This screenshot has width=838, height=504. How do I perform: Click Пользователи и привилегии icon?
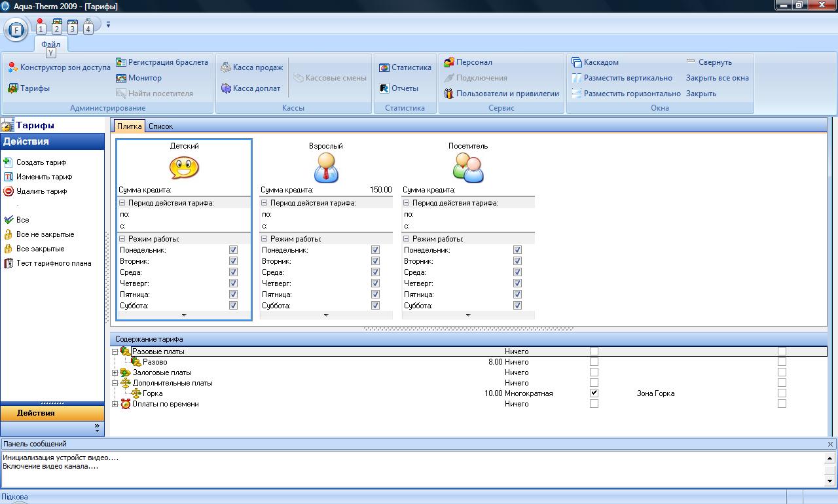pos(449,94)
